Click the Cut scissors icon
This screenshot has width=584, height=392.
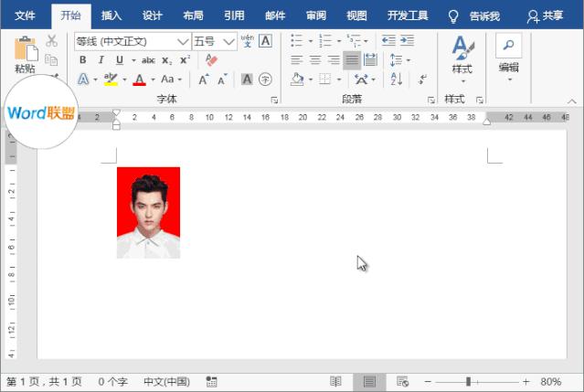(51, 41)
